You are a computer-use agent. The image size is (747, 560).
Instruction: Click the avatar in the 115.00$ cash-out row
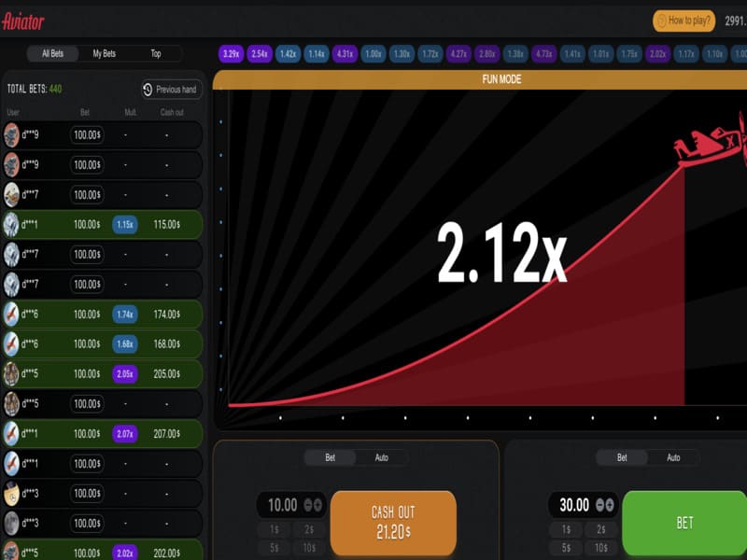[x=11, y=224]
